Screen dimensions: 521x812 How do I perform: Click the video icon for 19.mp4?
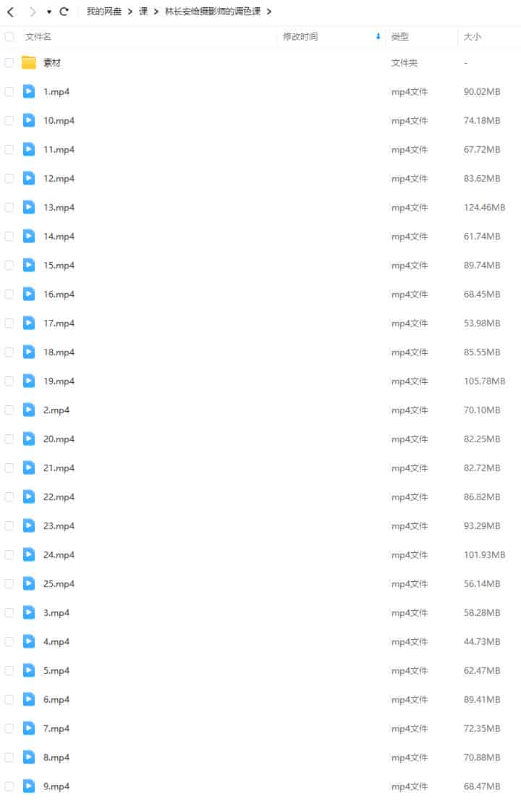(29, 381)
